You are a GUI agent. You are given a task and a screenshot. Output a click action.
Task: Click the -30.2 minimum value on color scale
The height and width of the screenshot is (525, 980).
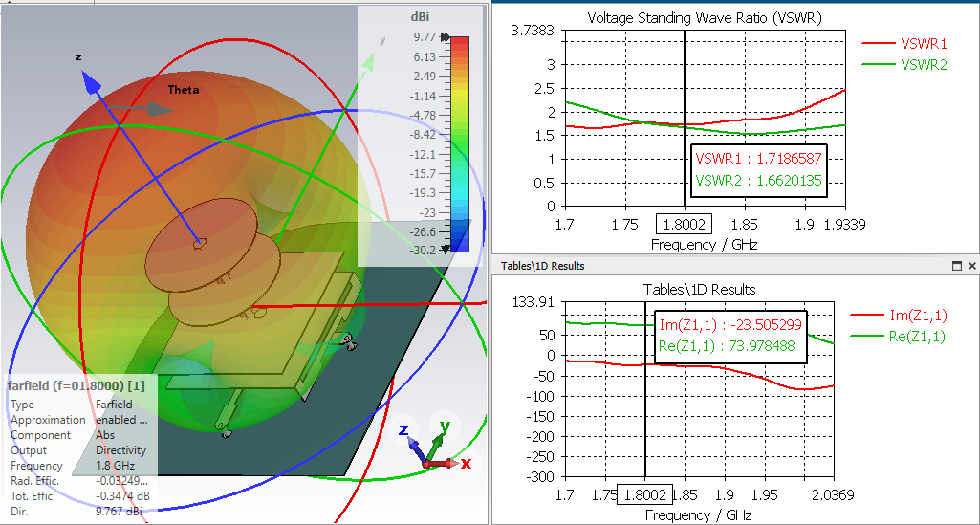(423, 250)
